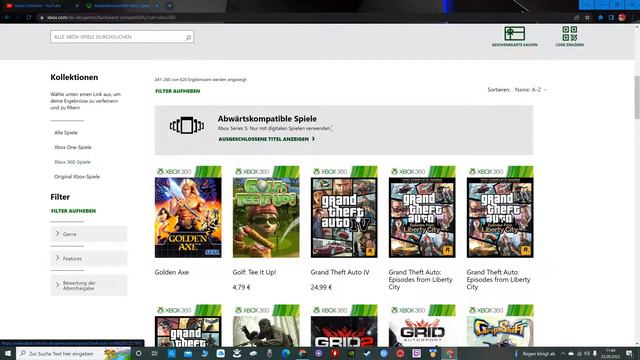The height and width of the screenshot is (360, 640).
Task: Click Filter aufheben above the results
Action: click(178, 91)
